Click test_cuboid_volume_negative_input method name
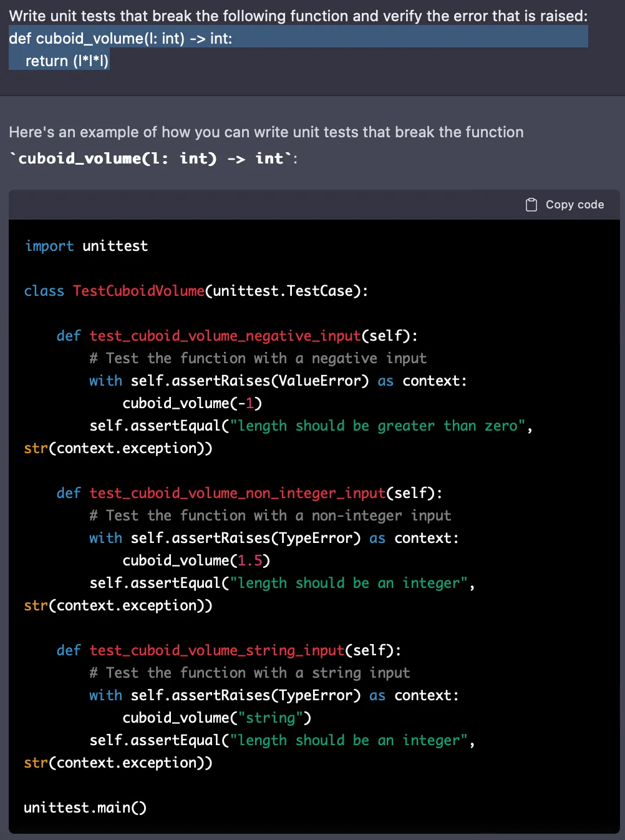 point(225,336)
